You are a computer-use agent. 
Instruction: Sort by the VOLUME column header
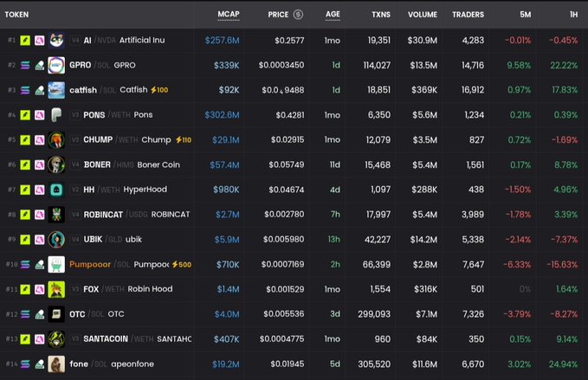tap(423, 15)
